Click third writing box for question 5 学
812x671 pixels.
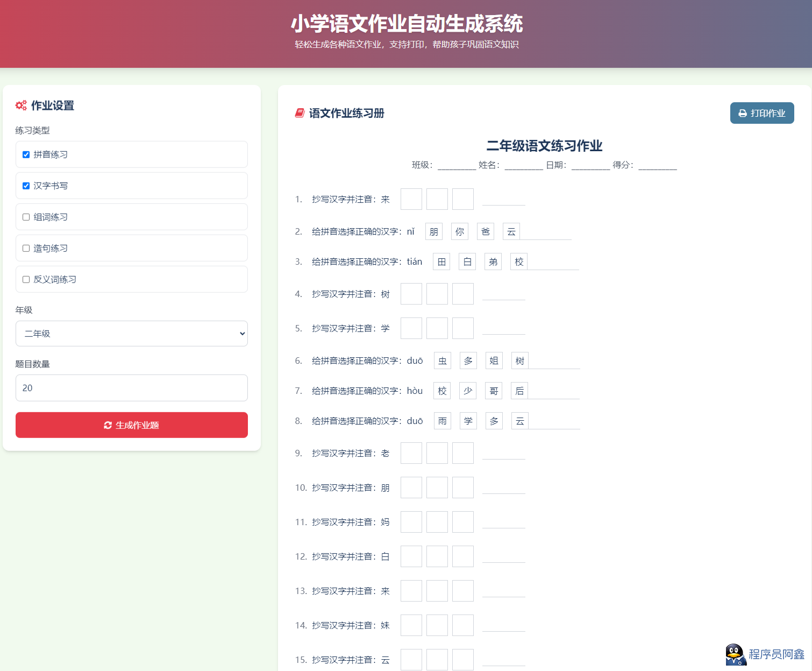[463, 328]
